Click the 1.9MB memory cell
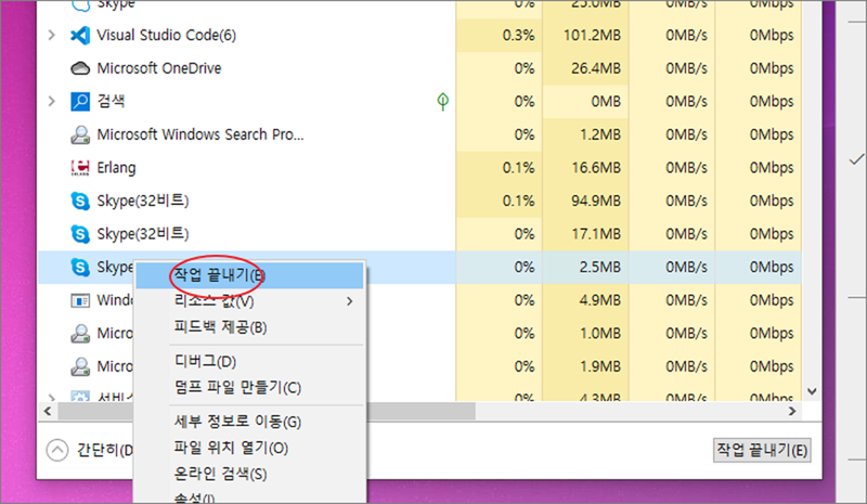The width and height of the screenshot is (867, 504). coord(585,366)
